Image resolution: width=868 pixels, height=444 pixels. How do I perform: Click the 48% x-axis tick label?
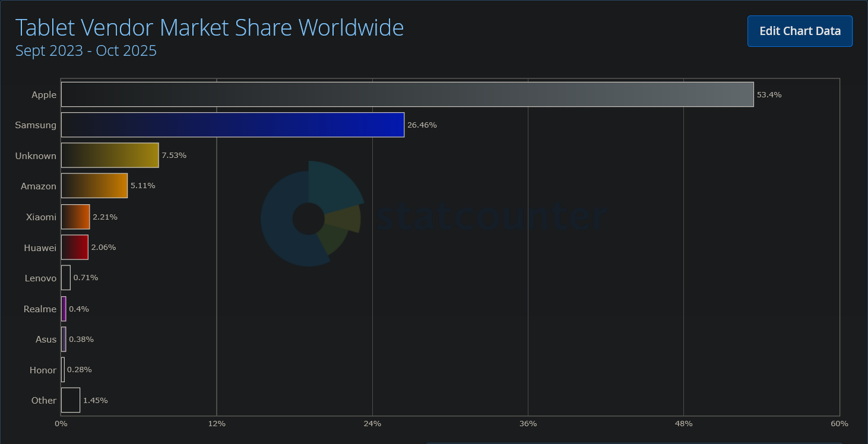(x=684, y=424)
